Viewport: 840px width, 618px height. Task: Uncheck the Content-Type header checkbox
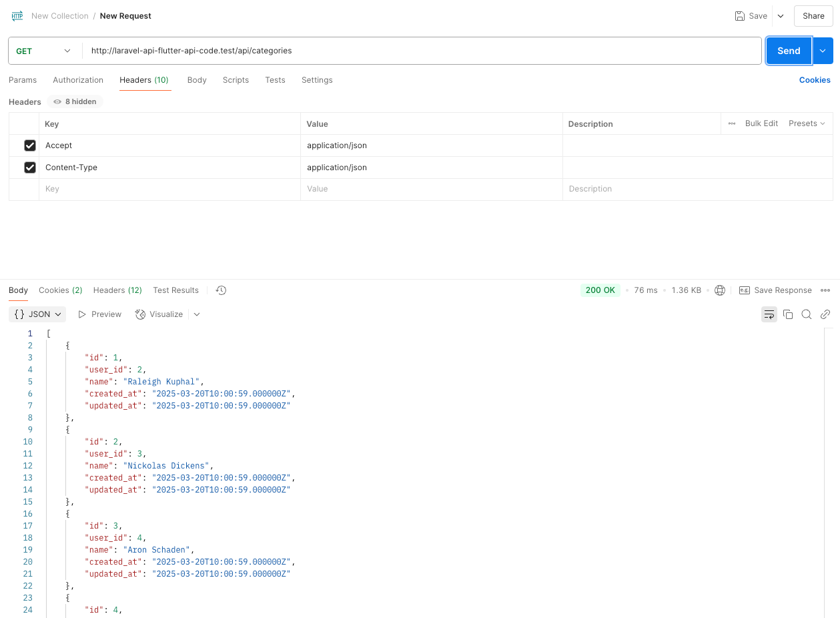point(30,168)
